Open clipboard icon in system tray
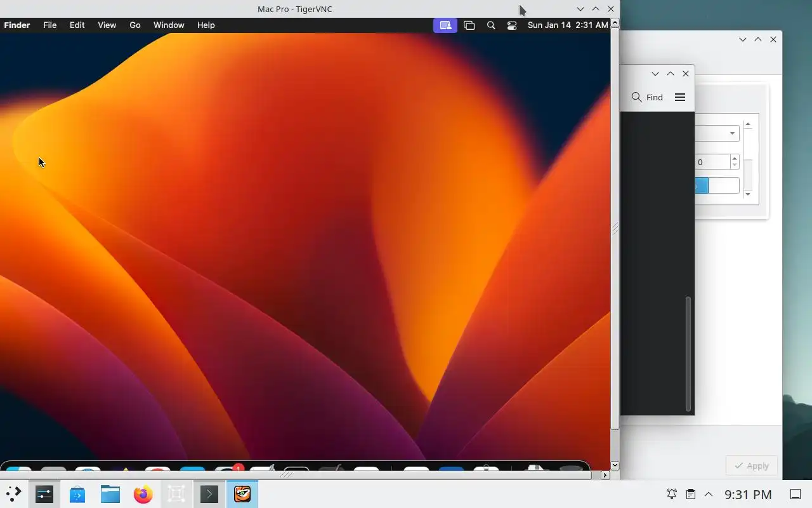The image size is (812, 508). 691,494
